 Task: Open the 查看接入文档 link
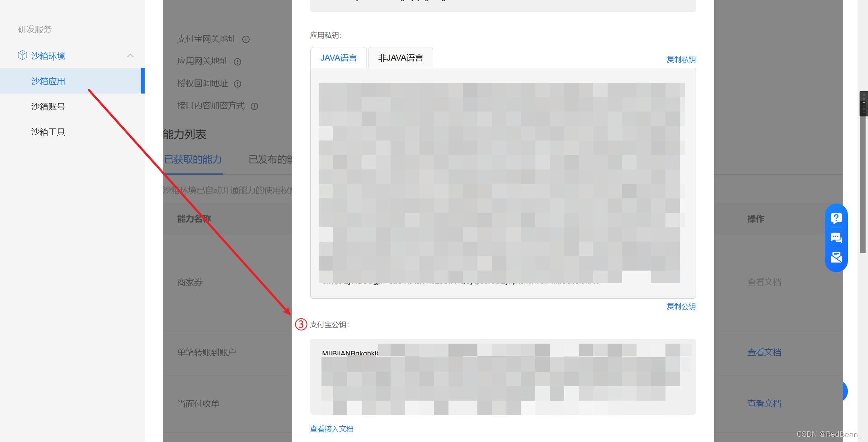pos(332,429)
